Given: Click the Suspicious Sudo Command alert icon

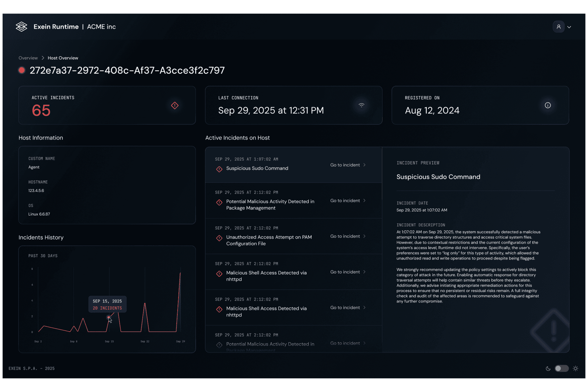Looking at the screenshot, I should [219, 169].
